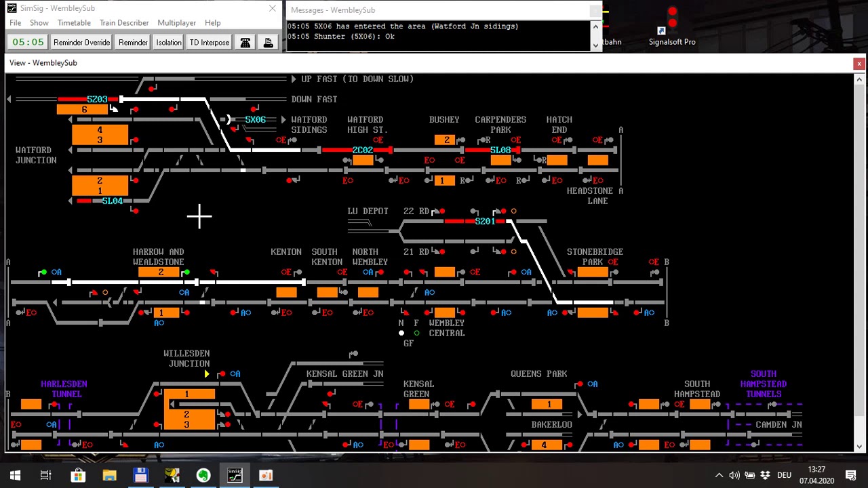Select the SimSig taskbar icon
This screenshot has height=488, width=868.
[235, 475]
